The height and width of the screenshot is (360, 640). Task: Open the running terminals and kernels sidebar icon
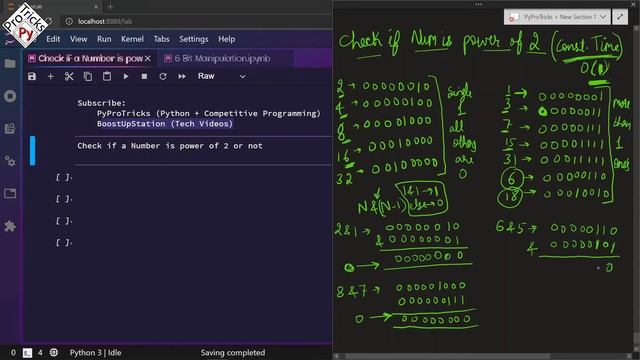[10, 96]
